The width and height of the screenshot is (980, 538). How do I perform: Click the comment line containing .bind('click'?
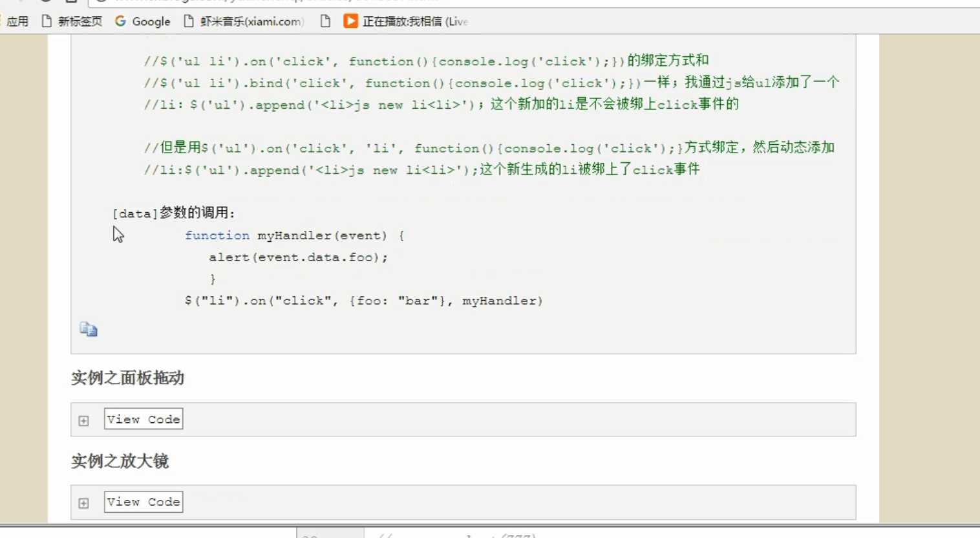click(x=491, y=83)
